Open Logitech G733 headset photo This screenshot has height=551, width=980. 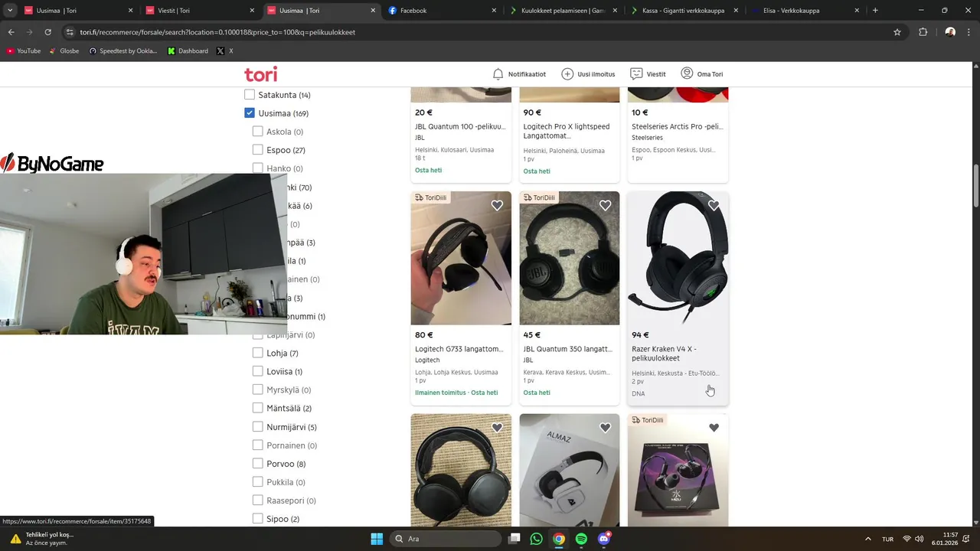click(461, 258)
